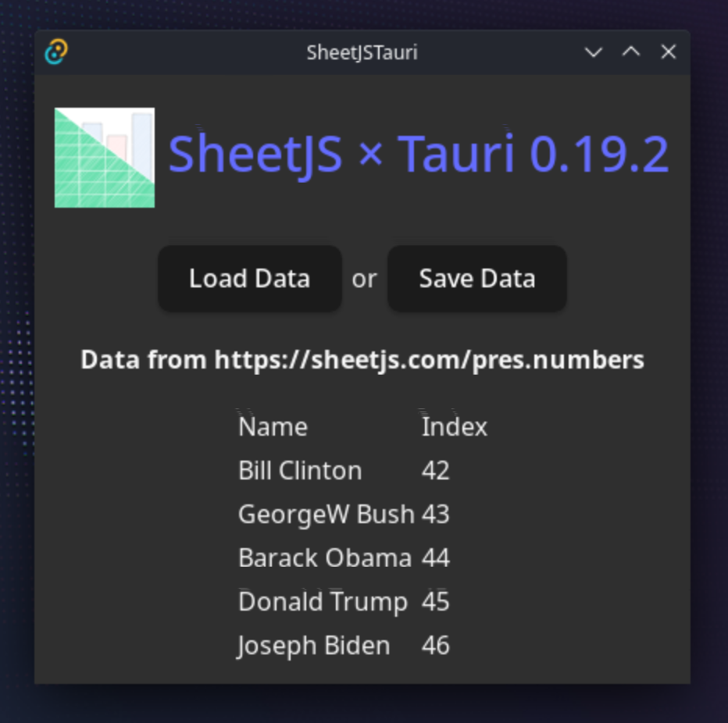Select the Bill Clinton cell
The height and width of the screenshot is (723, 728).
300,471
